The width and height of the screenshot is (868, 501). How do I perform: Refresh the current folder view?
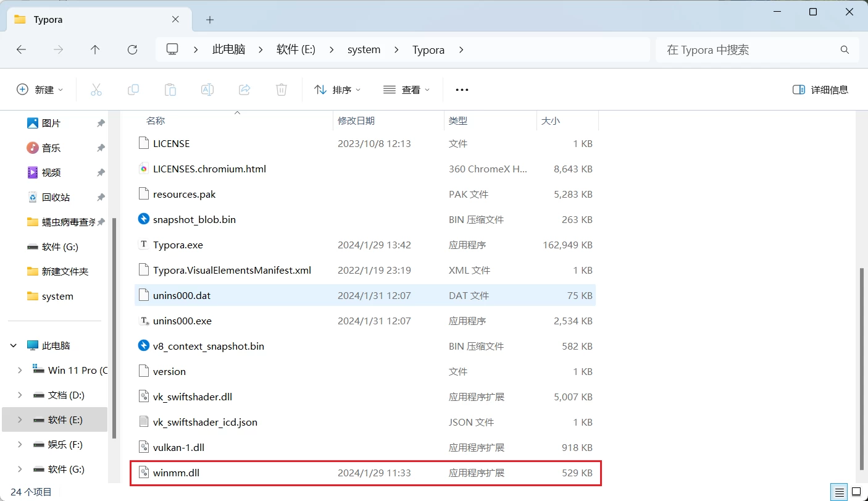point(132,49)
